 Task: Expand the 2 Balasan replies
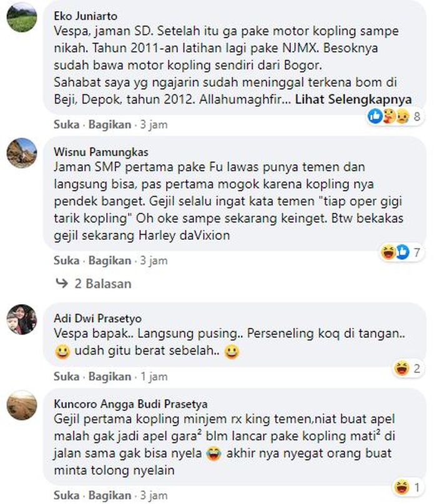coord(103,284)
